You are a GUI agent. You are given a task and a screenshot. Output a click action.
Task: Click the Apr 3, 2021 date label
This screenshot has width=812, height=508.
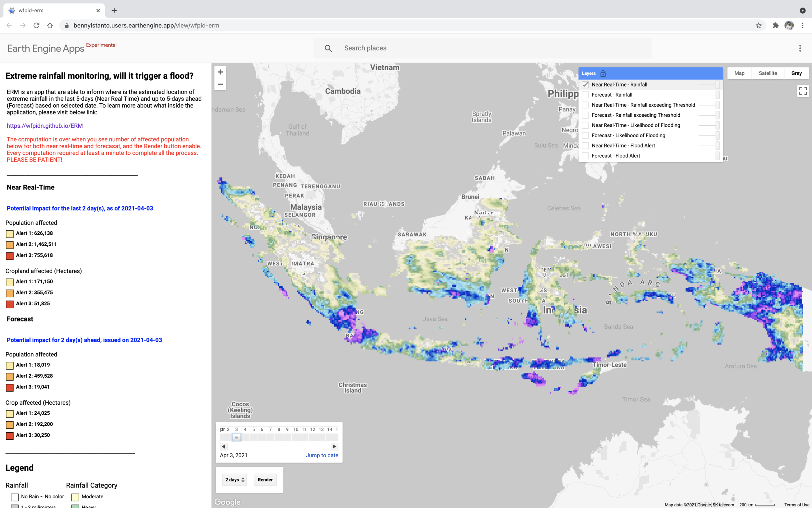click(234, 456)
